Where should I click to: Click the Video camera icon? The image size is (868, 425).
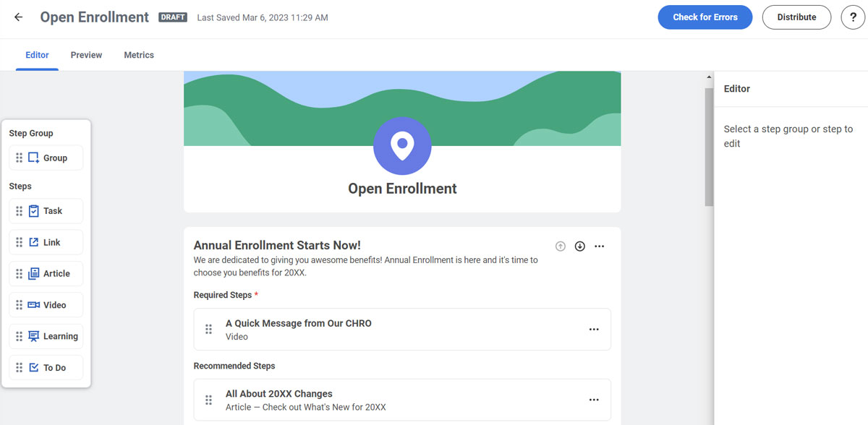pyautogui.click(x=34, y=305)
